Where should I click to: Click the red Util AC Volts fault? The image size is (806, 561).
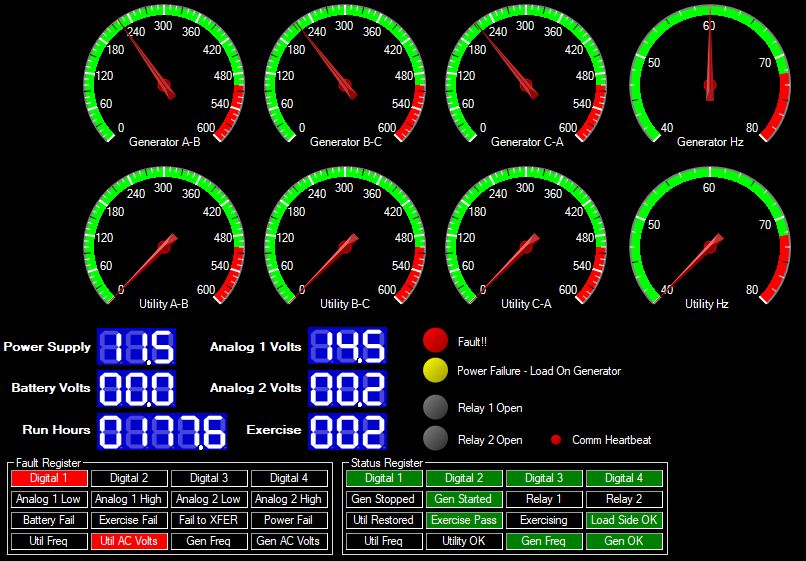(x=129, y=541)
